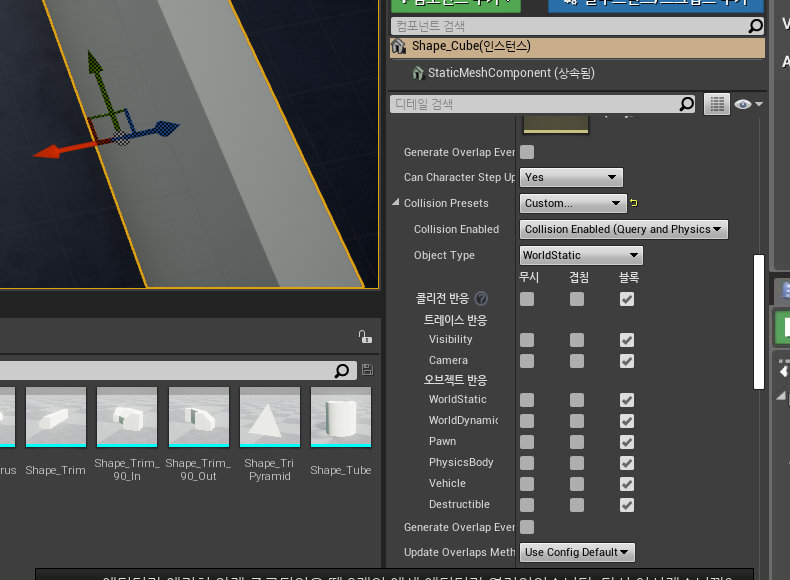Select the Shape_Cube instance row
Image resolution: width=790 pixels, height=580 pixels.
click(x=577, y=46)
